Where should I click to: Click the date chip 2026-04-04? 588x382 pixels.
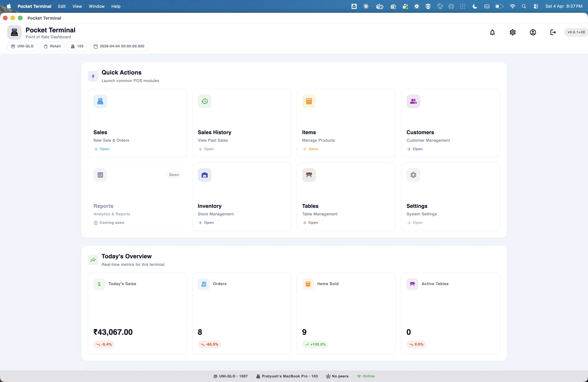pos(119,46)
